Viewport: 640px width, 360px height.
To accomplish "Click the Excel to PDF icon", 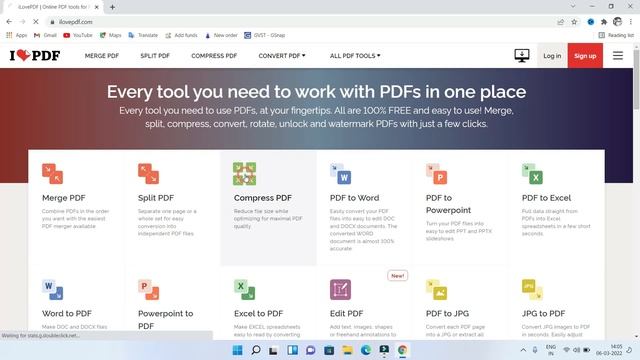I will point(244,289).
